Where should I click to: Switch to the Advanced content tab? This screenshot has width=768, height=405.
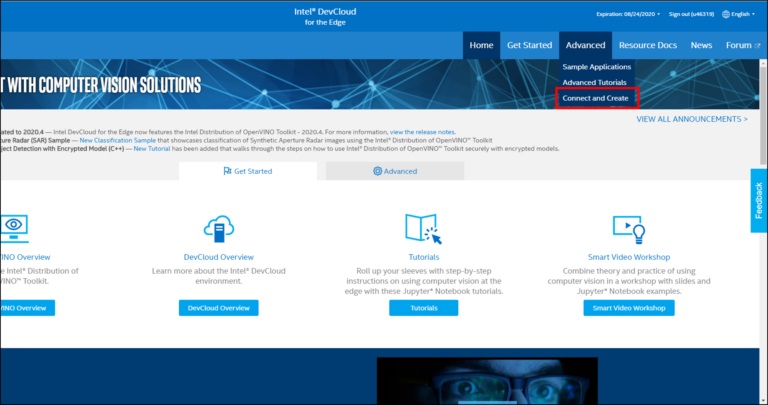395,171
